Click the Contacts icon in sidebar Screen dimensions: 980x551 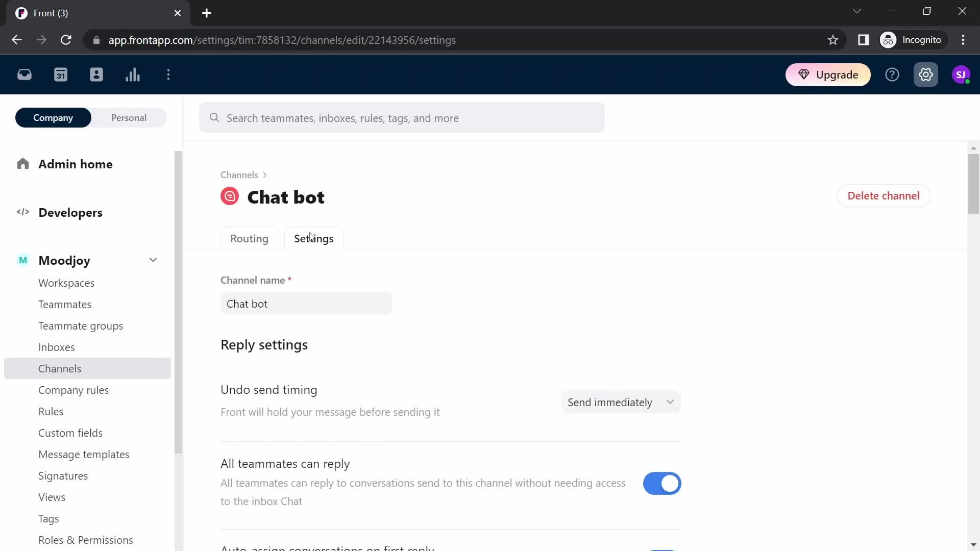[x=96, y=74]
